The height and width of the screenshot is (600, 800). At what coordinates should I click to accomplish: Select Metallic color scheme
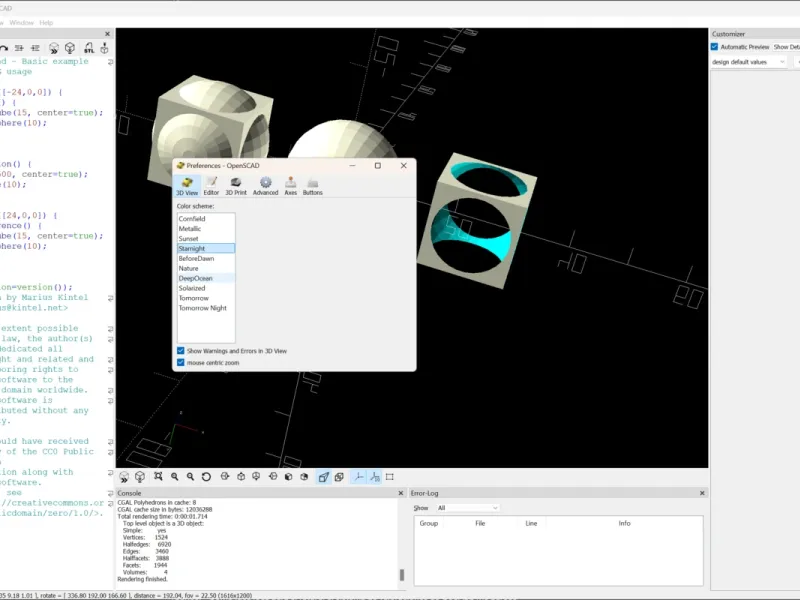point(206,229)
